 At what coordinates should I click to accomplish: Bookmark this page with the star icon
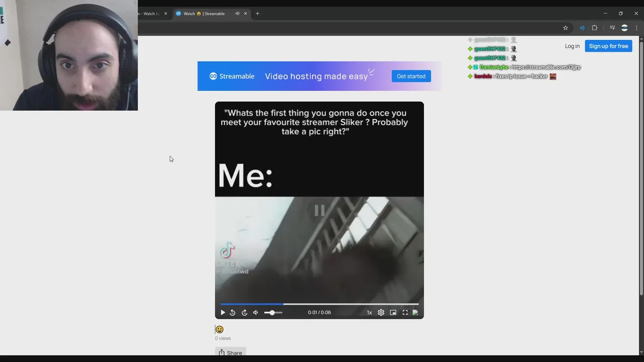tap(566, 28)
